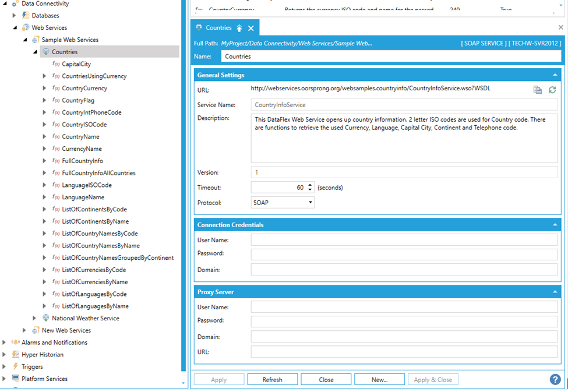Click the Triggers lightning bolt icon
The height and width of the screenshot is (392, 568).
(16, 367)
